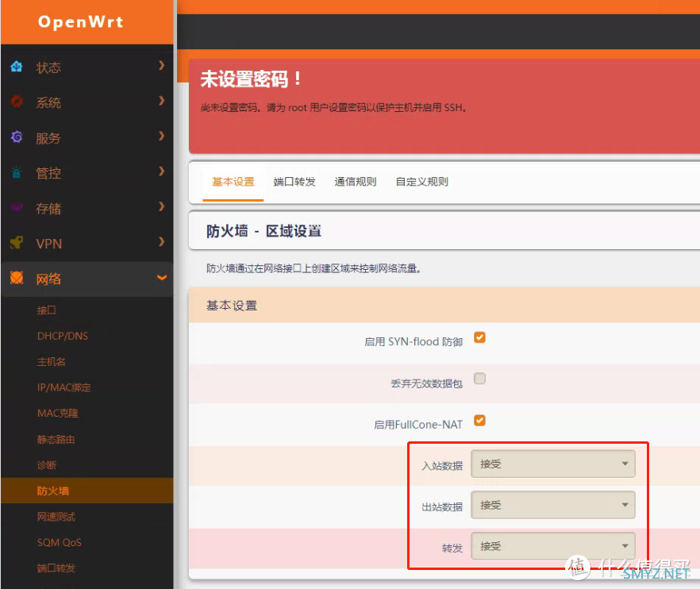Click the 状态 house icon in sidebar
Viewport: 700px width, 589px height.
coord(17,67)
